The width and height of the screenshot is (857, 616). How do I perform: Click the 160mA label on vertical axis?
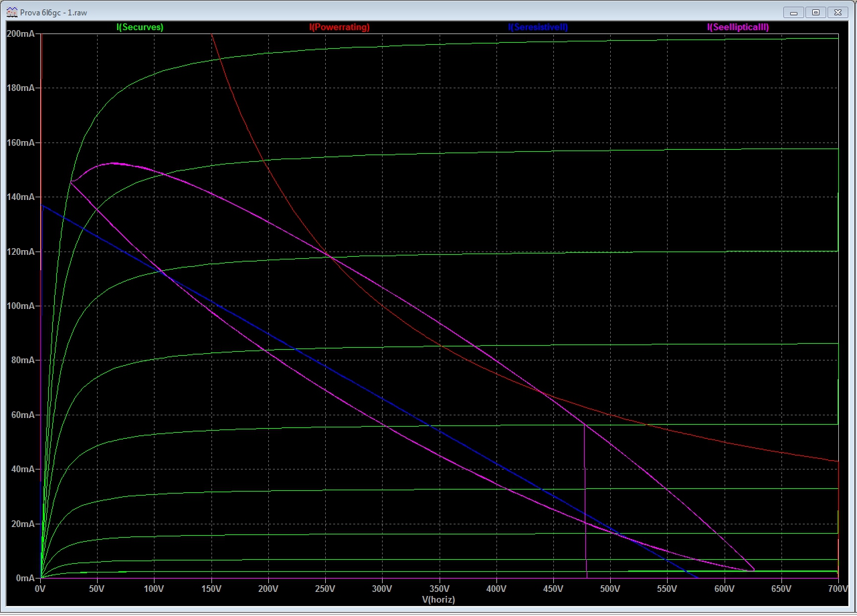pos(20,142)
